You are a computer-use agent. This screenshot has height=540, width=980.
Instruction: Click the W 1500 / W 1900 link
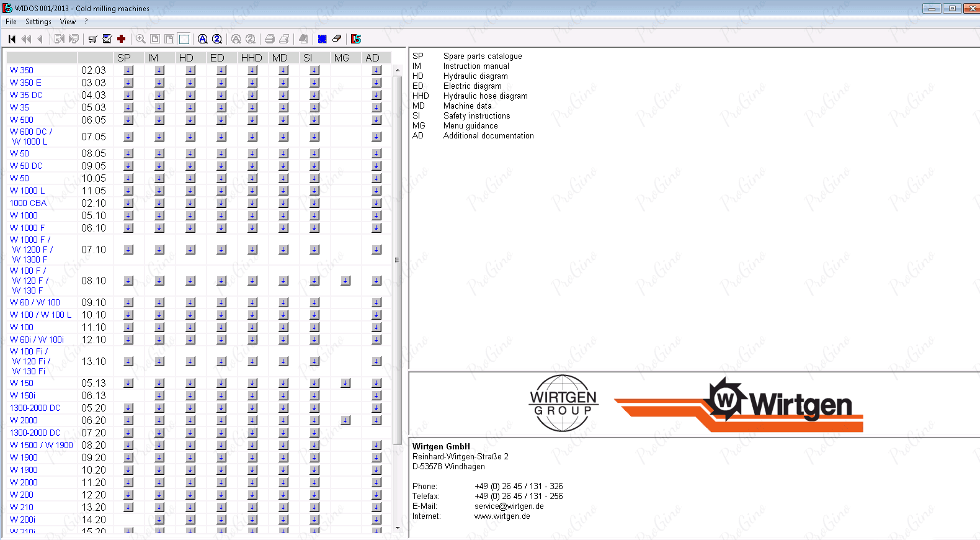41,445
